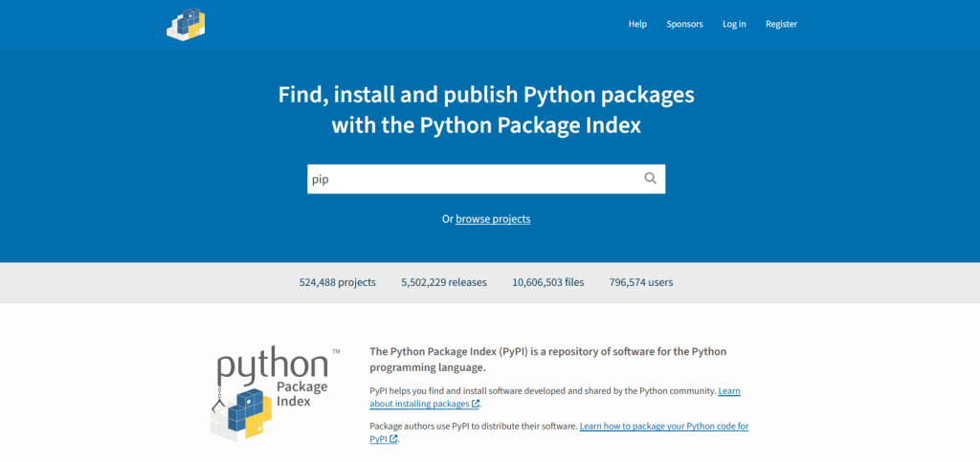980x462 pixels.
Task: Click the PyPI logo in the header
Action: tap(187, 24)
